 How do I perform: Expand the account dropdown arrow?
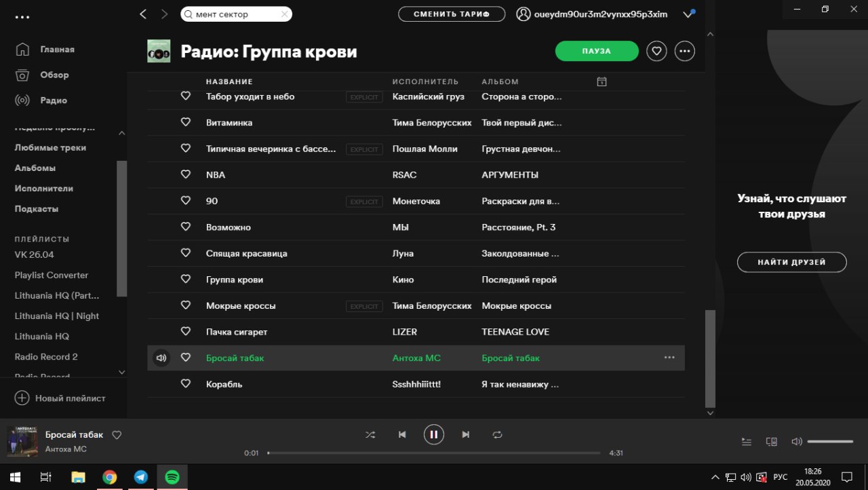[x=688, y=14]
